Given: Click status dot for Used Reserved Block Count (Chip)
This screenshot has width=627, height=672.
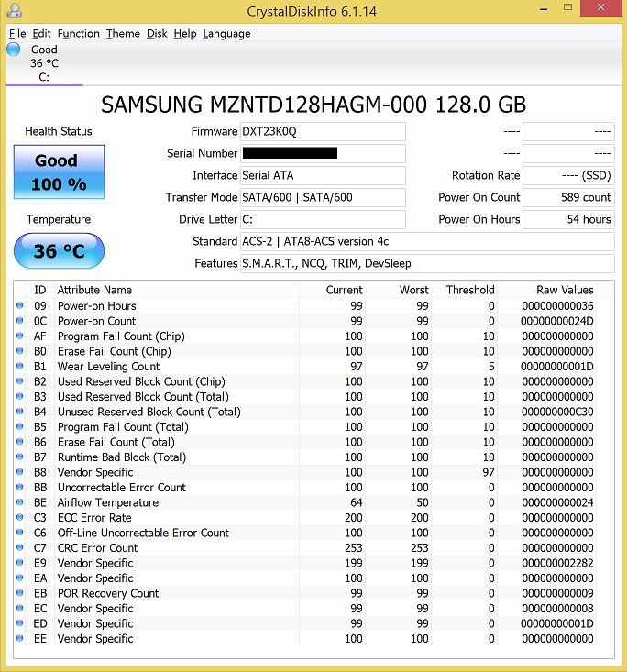Looking at the screenshot, I should tap(20, 381).
